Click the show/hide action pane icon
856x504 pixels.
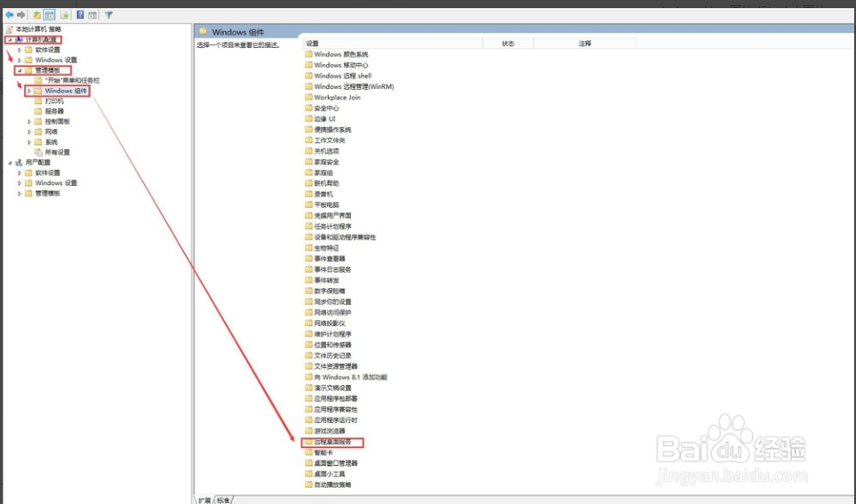pyautogui.click(x=92, y=15)
